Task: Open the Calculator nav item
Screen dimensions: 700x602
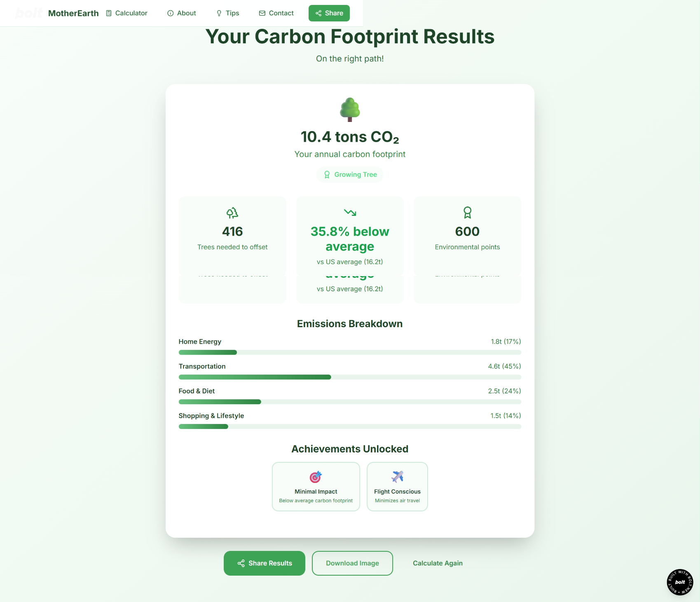Action: (126, 13)
